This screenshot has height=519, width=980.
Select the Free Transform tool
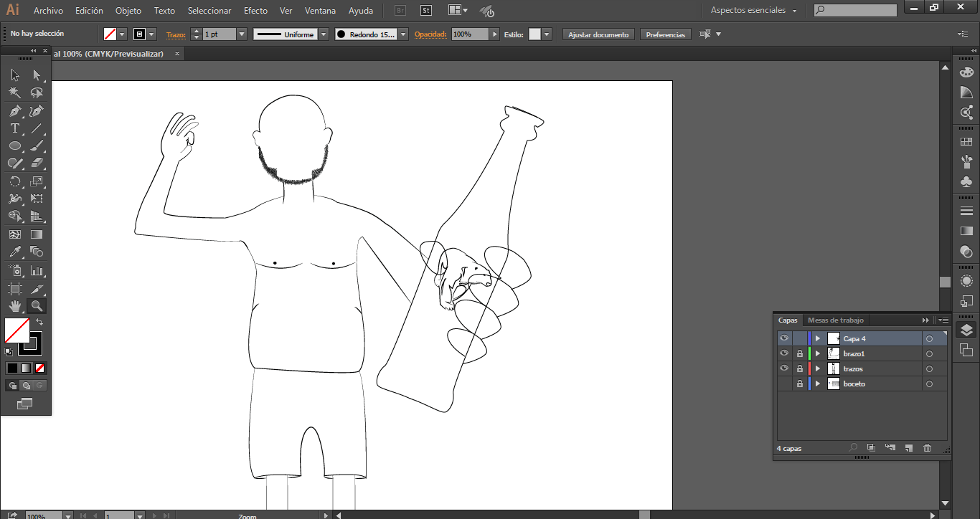point(37,199)
